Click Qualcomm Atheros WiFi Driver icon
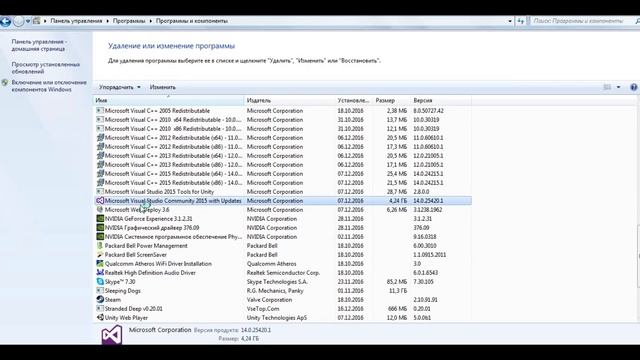640x360 pixels. pyautogui.click(x=100, y=263)
